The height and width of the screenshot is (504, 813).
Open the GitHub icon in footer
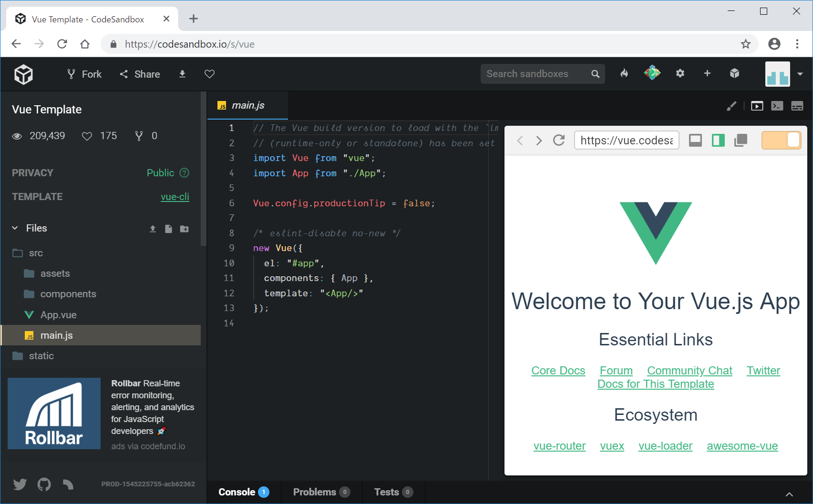(x=44, y=484)
